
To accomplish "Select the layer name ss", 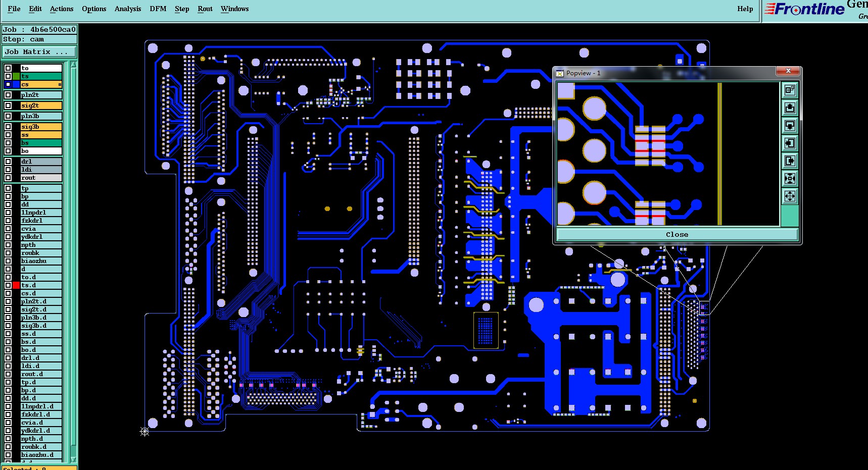I will [x=41, y=135].
